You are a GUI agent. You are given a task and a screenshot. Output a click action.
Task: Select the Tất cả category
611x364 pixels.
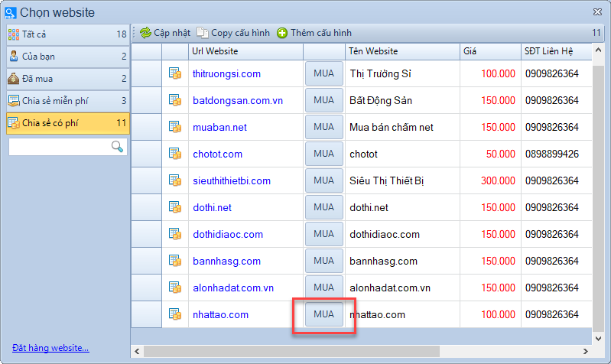[68, 34]
